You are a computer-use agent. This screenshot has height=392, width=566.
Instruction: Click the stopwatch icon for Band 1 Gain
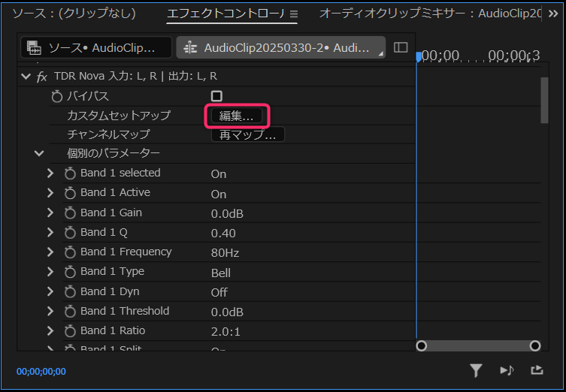coord(71,213)
